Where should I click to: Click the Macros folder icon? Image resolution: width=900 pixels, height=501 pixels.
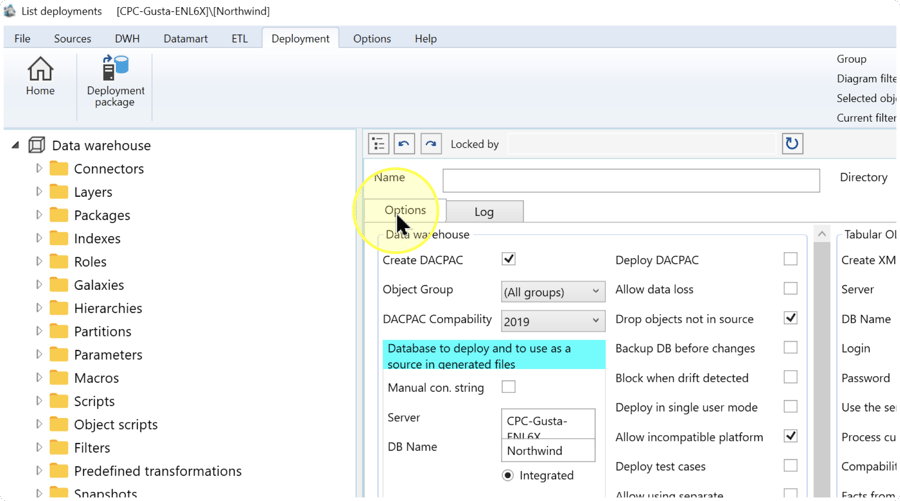click(x=59, y=378)
